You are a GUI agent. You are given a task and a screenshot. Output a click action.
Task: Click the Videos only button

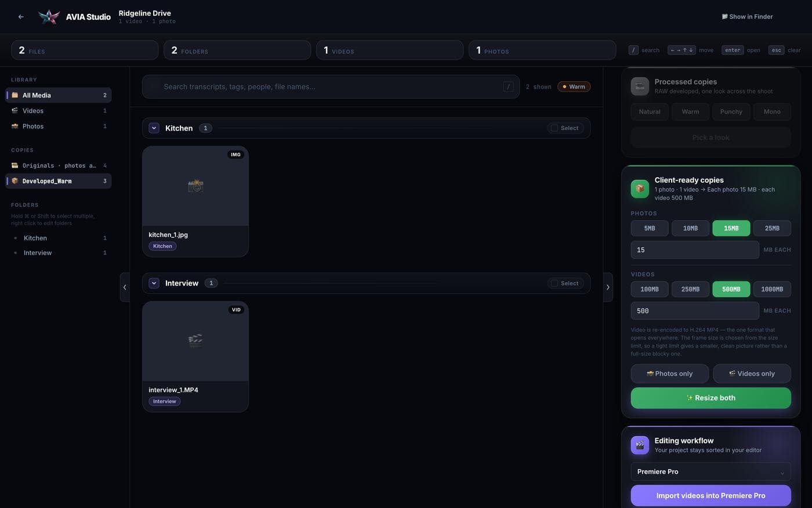(x=752, y=373)
